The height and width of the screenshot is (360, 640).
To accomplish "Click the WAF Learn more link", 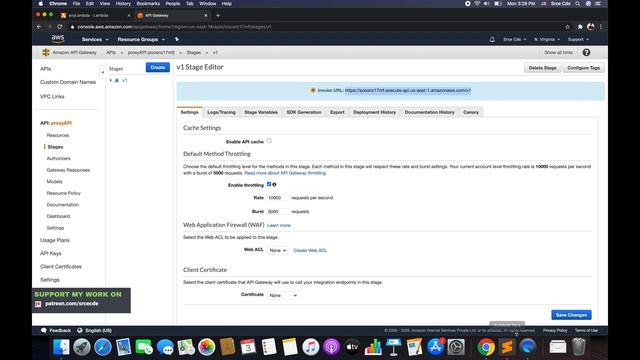I will [279, 225].
